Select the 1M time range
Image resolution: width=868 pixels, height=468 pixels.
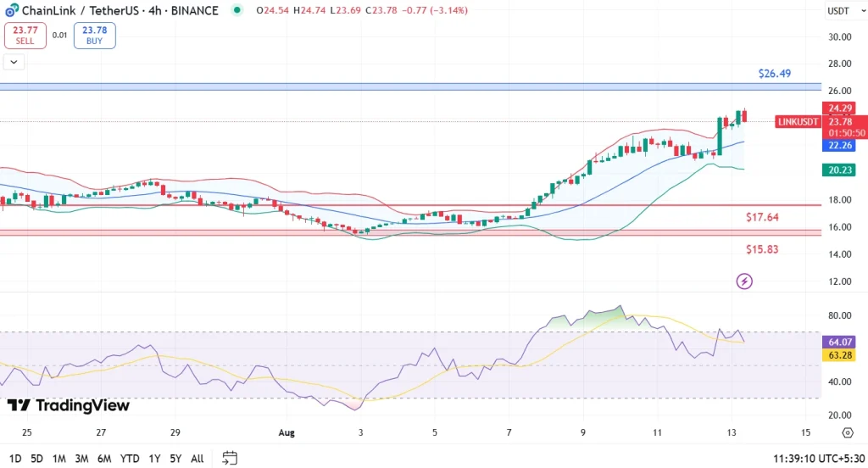coord(59,459)
